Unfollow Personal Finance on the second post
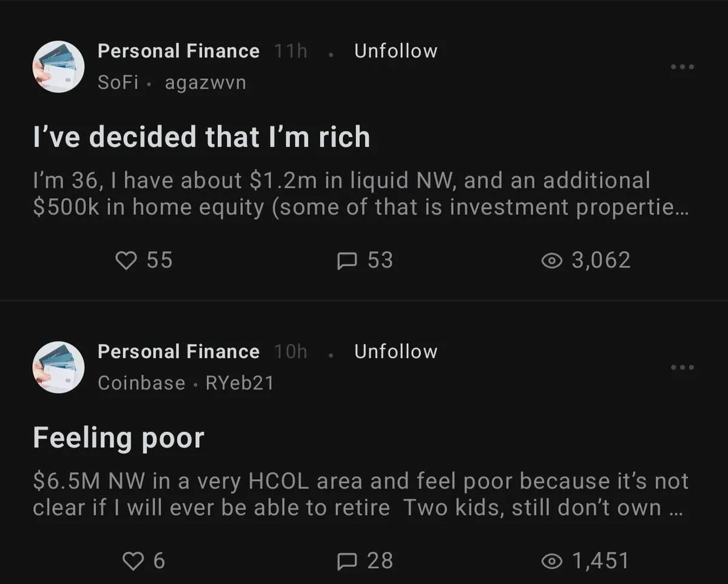Viewport: 728px width, 584px height. tap(396, 352)
